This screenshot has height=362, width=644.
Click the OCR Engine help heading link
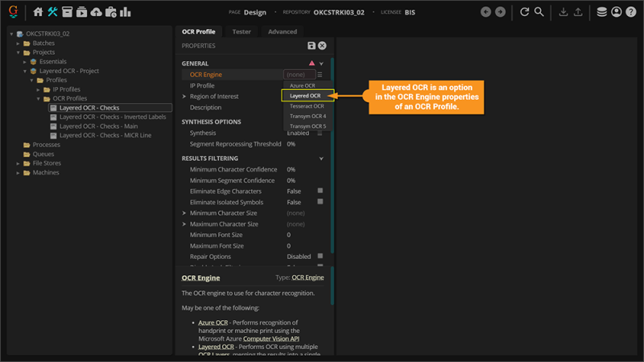200,278
